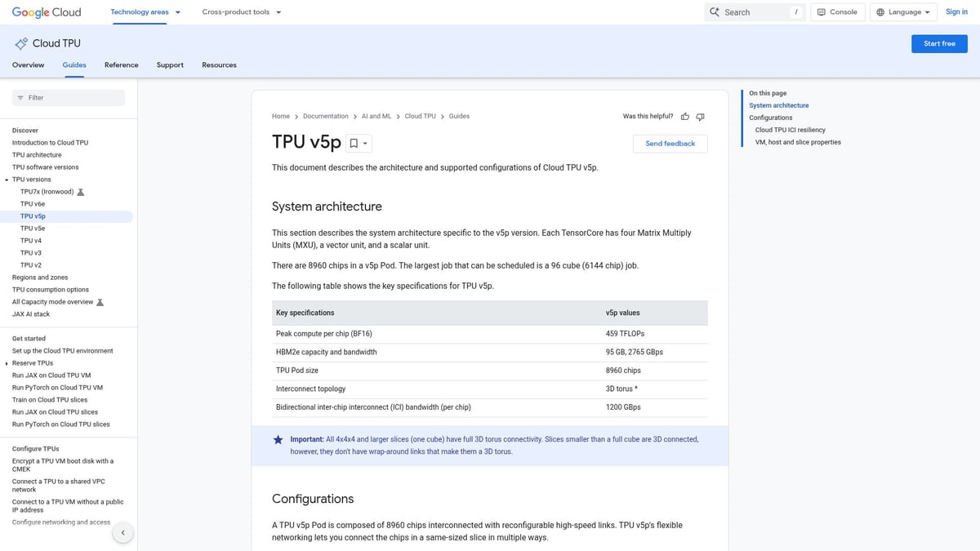This screenshot has width=980, height=551.
Task: Click the Sign in link
Action: click(956, 12)
